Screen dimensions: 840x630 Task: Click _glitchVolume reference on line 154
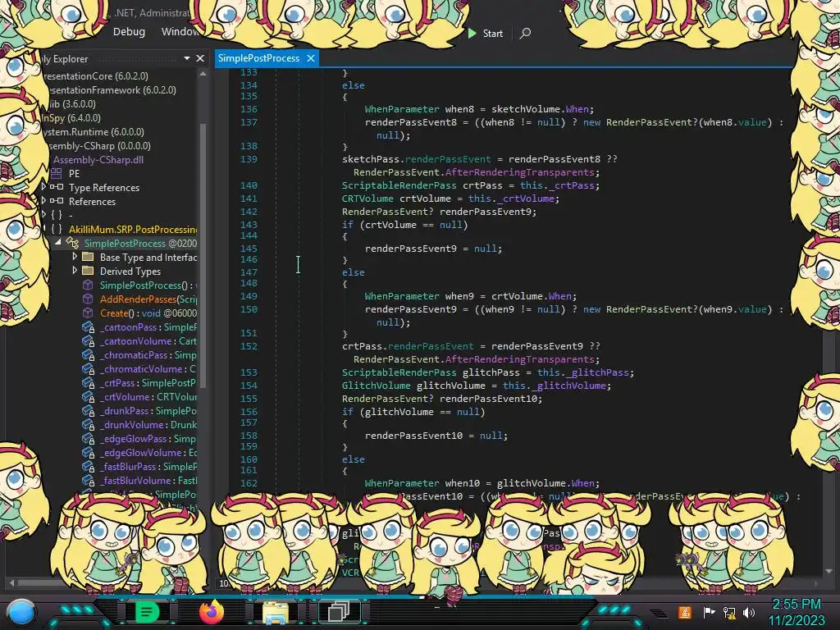click(568, 386)
